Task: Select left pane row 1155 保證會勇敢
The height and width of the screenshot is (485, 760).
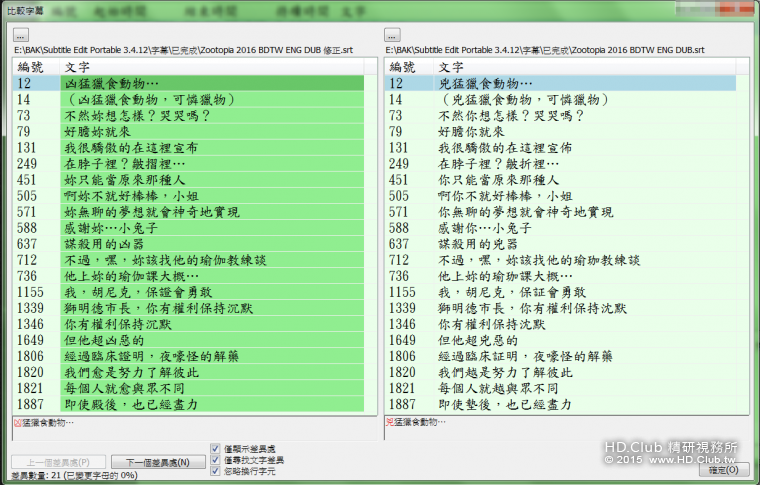Action: tap(189, 292)
